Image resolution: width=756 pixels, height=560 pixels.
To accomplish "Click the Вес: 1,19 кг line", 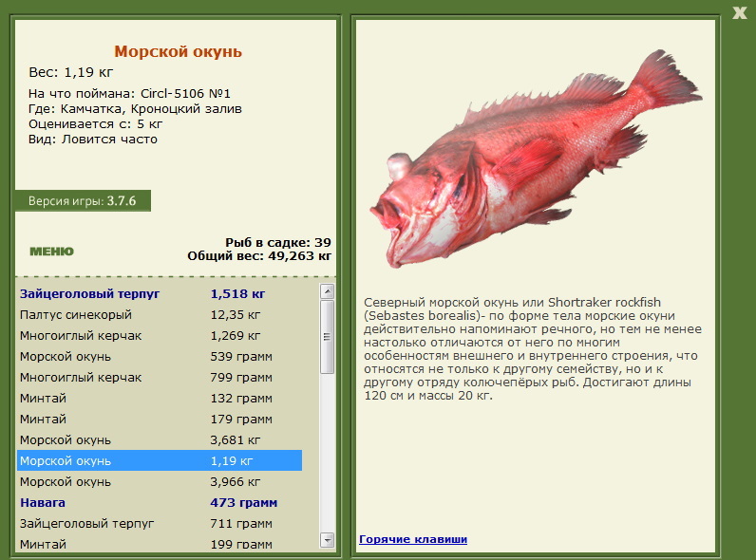I will [x=71, y=72].
